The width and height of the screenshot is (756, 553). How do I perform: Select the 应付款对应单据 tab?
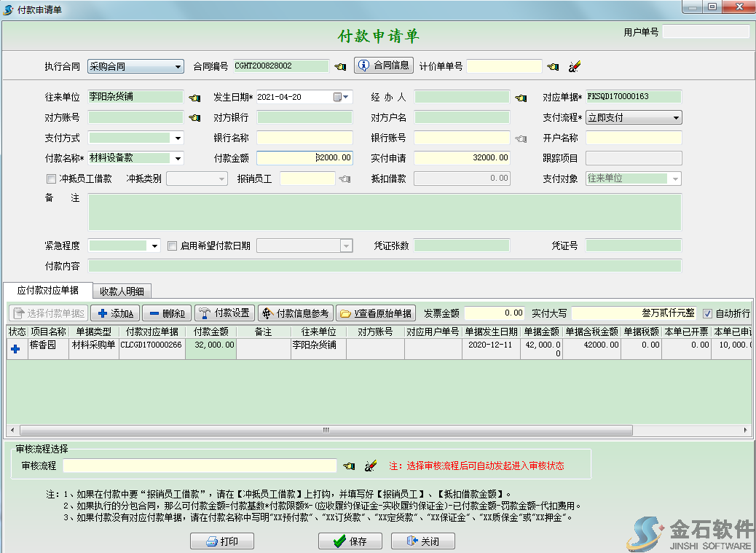[x=48, y=290]
